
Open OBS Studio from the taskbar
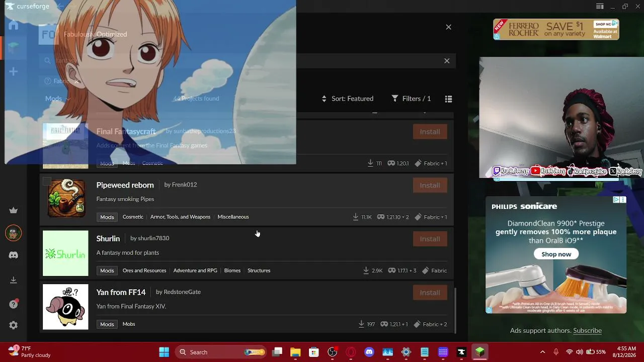tap(332, 352)
